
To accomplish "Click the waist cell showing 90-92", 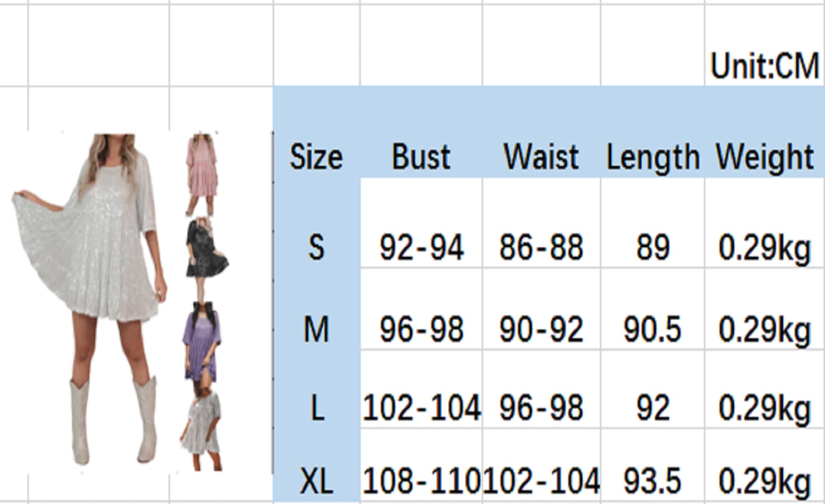I will coord(541,329).
